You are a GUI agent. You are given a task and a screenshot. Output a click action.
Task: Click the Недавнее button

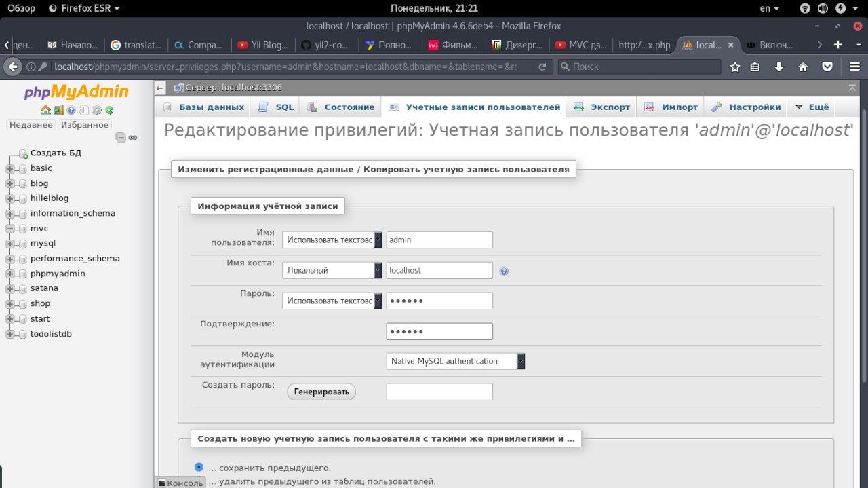coord(31,125)
